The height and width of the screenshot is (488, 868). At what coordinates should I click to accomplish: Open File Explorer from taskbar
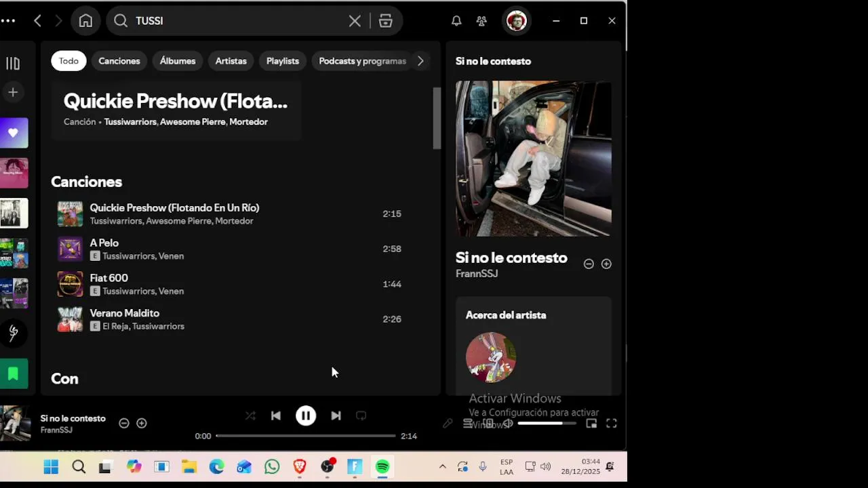[x=189, y=467]
